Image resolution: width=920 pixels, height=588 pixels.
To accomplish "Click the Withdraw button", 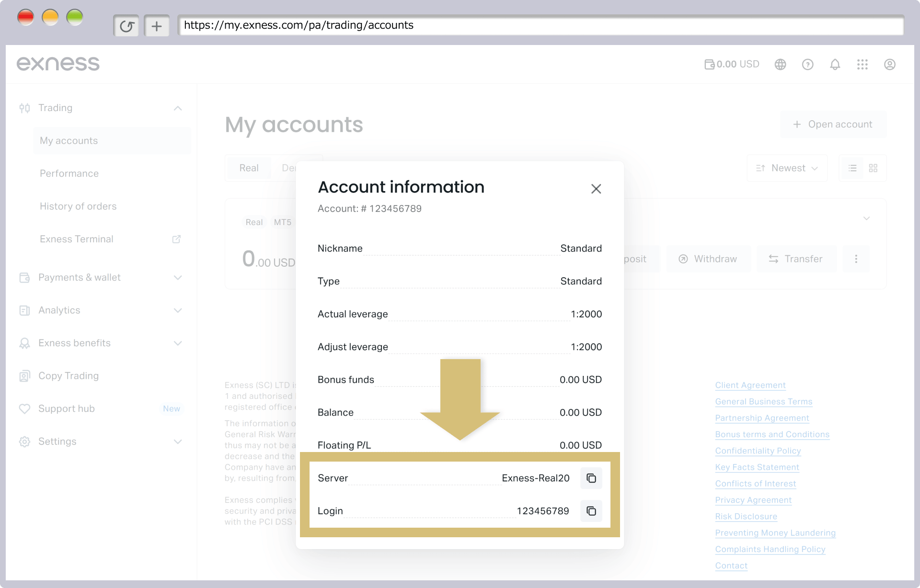I will 708,259.
